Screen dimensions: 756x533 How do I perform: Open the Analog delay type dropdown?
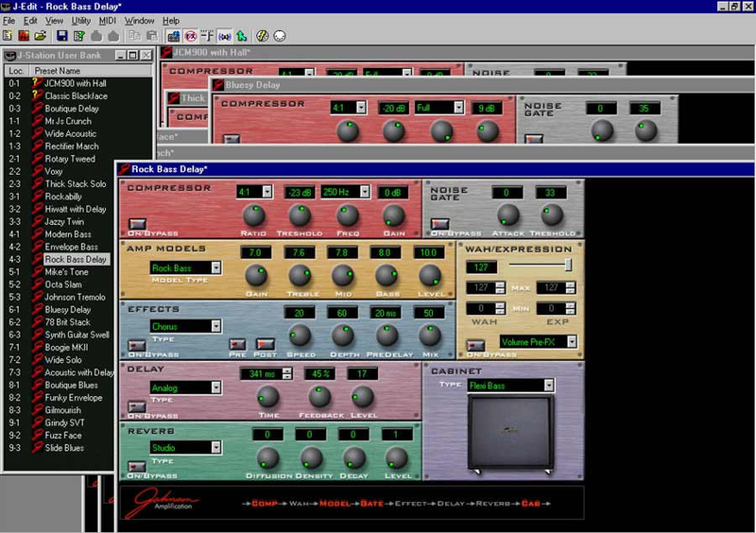pyautogui.click(x=216, y=387)
